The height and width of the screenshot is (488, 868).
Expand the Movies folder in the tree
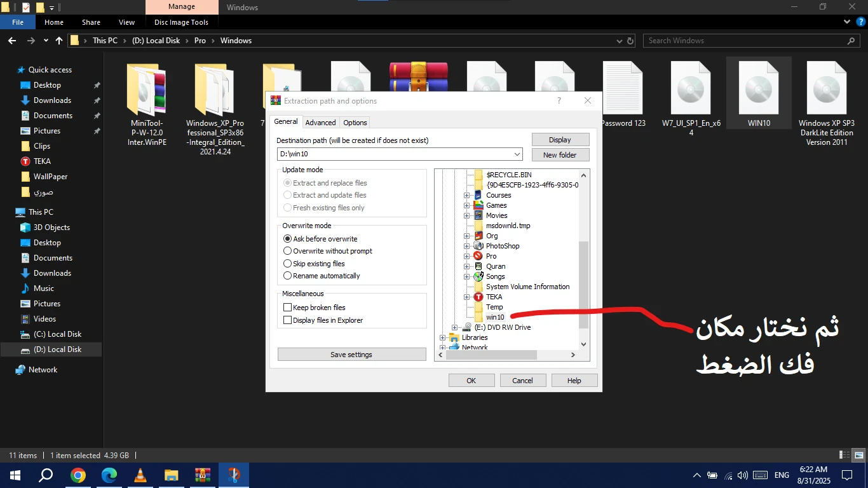467,215
